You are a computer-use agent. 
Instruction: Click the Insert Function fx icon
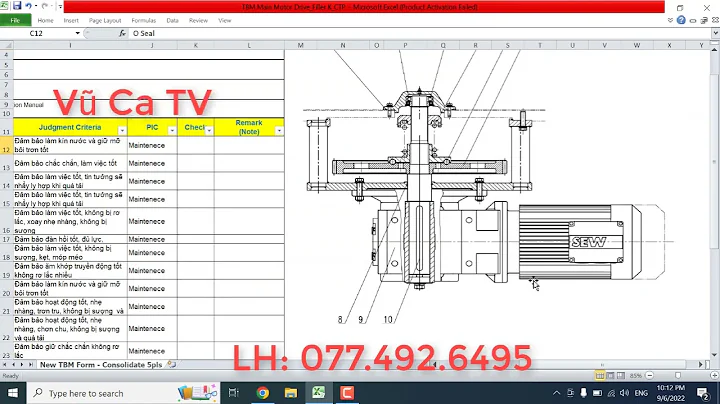click(x=122, y=33)
